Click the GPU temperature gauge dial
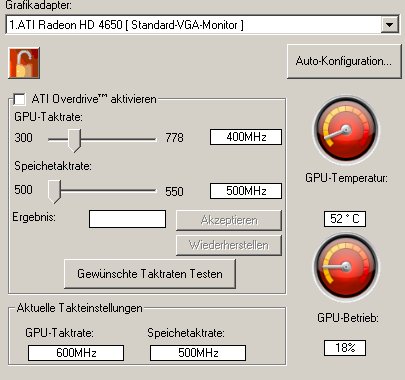 tap(346, 131)
